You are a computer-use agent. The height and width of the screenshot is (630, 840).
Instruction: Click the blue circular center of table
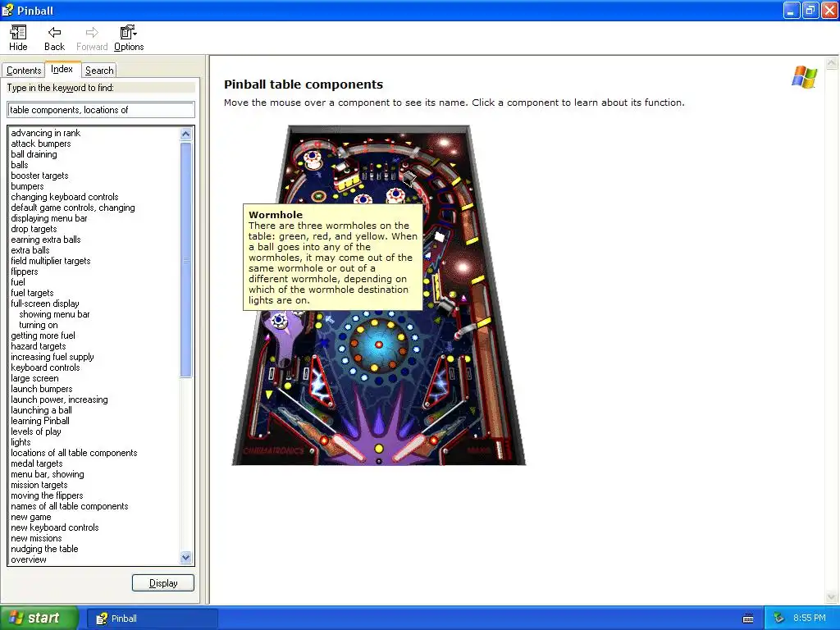pyautogui.click(x=379, y=345)
